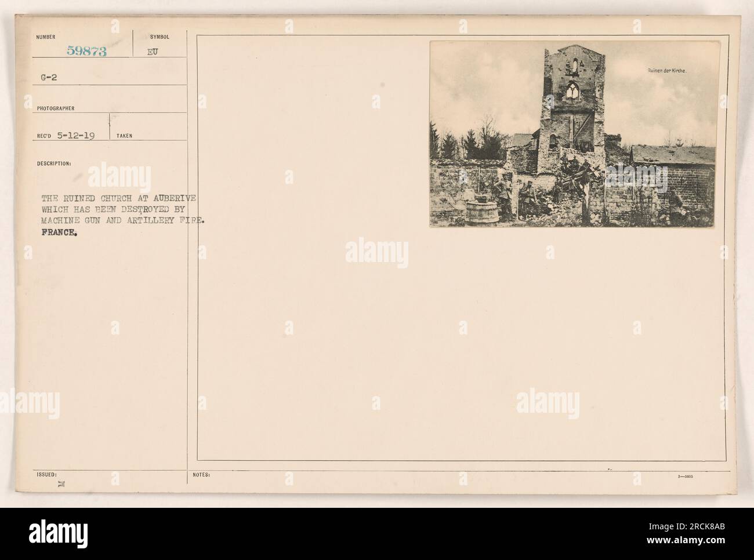754x560 pixels.
Task: Click the DESCRIPTION label
Action: [53, 163]
